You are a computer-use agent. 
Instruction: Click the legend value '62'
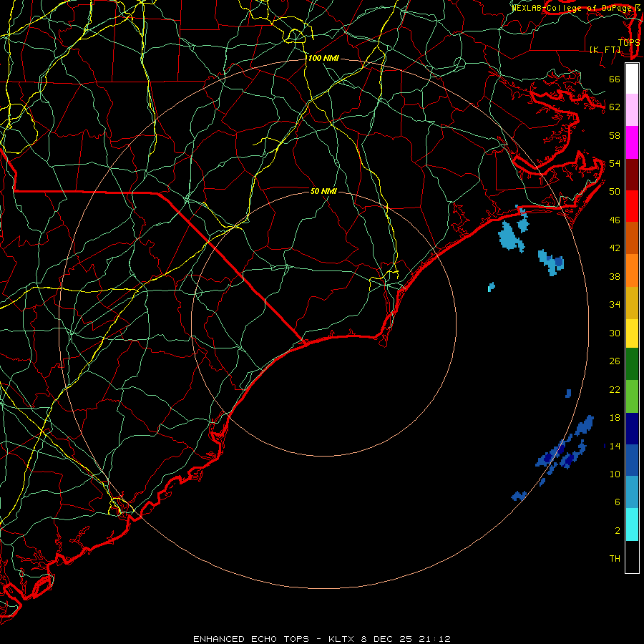[615, 107]
